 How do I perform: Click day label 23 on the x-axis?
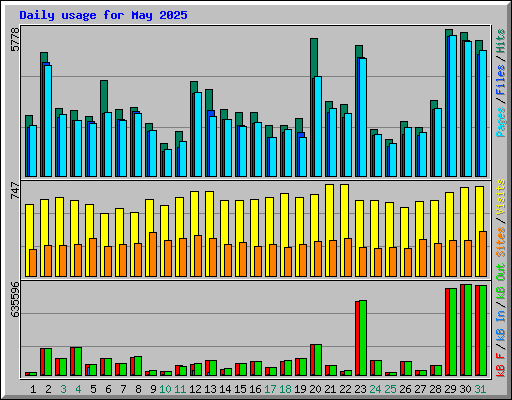pyautogui.click(x=360, y=389)
